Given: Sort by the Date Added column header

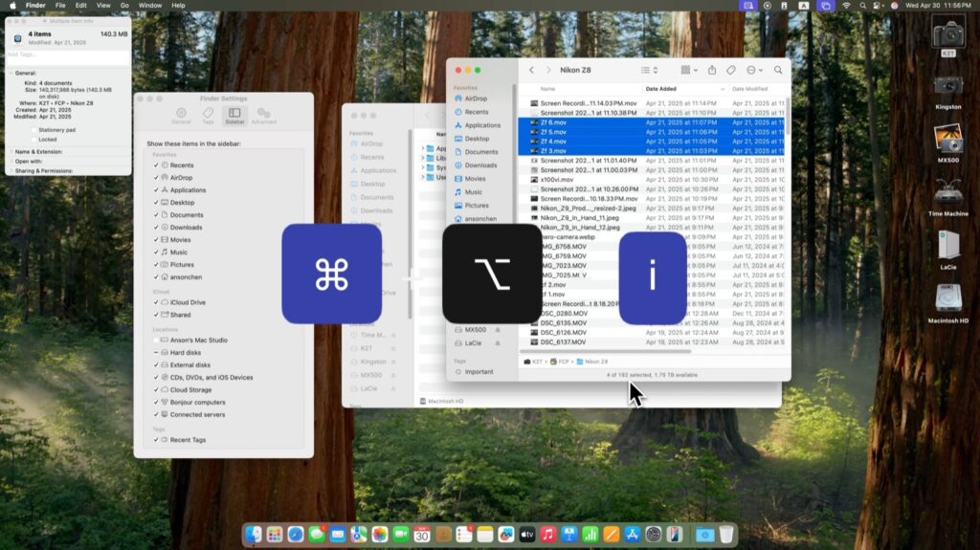Looking at the screenshot, I should tap(661, 89).
